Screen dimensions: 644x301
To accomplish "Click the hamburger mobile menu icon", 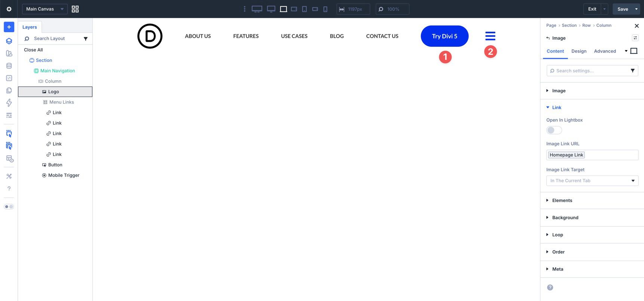I will click(x=490, y=36).
